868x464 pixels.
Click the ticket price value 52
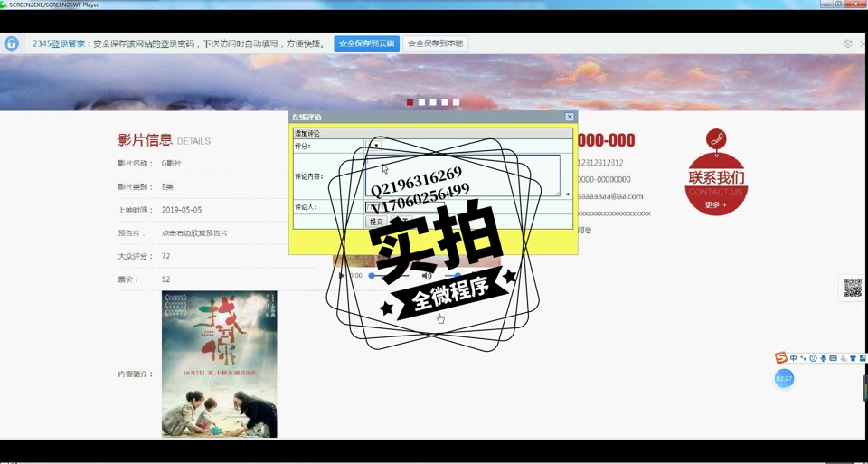tap(166, 279)
